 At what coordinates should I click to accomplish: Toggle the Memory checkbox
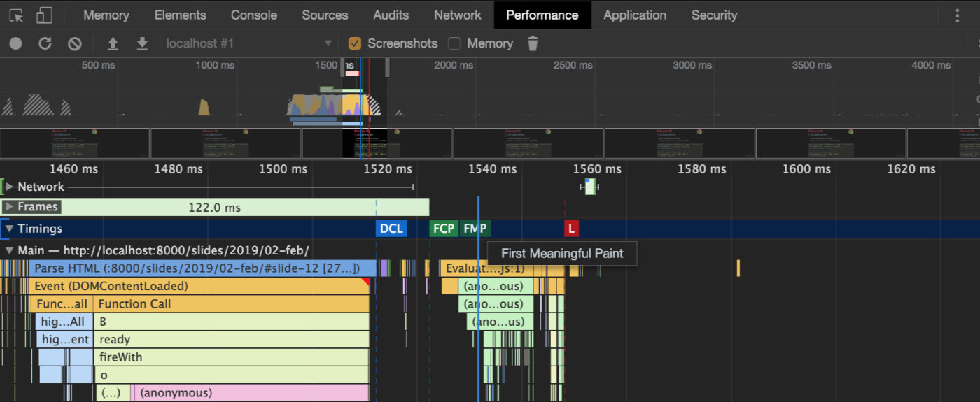pyautogui.click(x=454, y=43)
